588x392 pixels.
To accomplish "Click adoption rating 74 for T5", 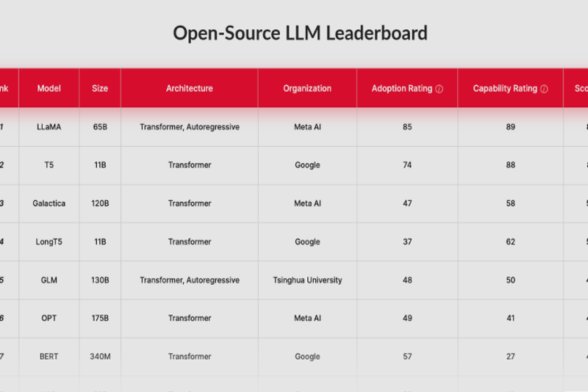I will point(407,165).
